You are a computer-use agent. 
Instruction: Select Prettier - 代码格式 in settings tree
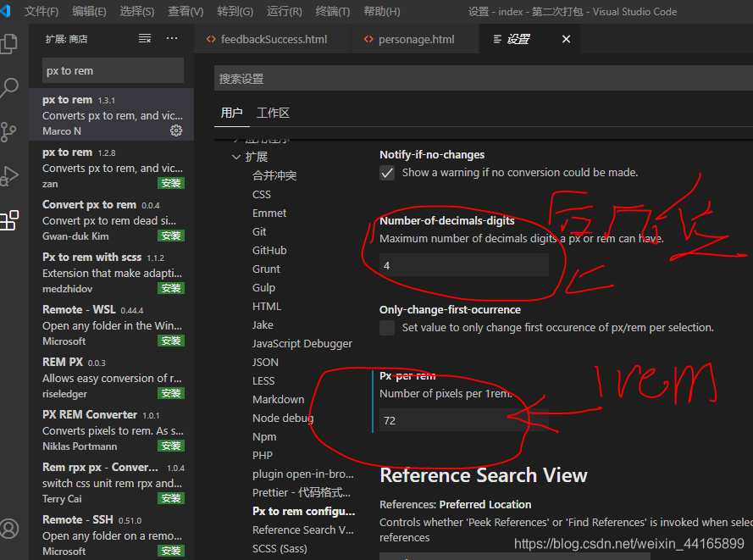[x=302, y=493]
